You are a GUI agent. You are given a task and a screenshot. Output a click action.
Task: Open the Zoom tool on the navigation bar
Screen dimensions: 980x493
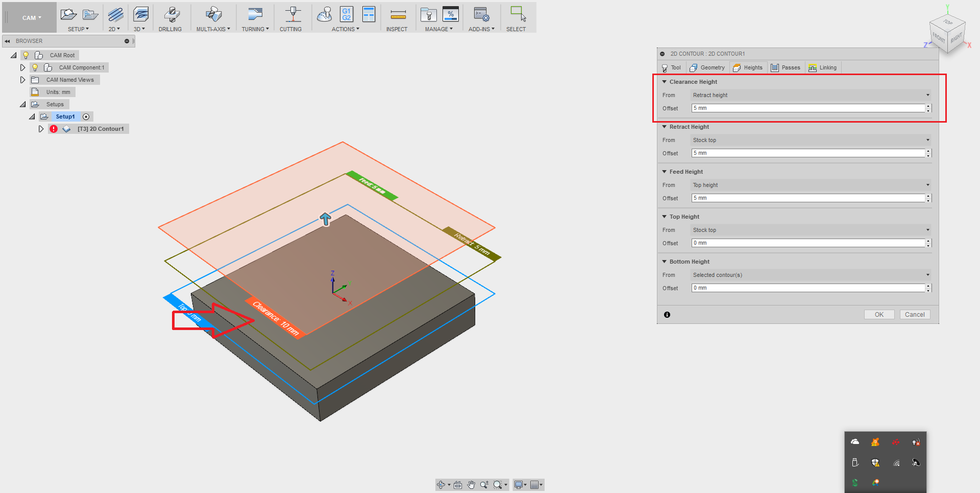tap(484, 484)
